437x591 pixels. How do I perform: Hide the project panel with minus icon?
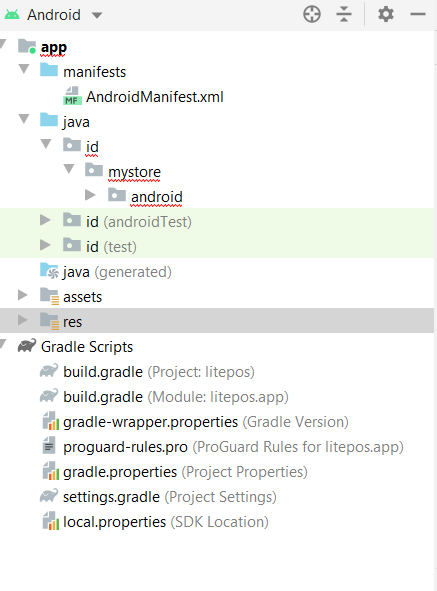click(x=418, y=15)
